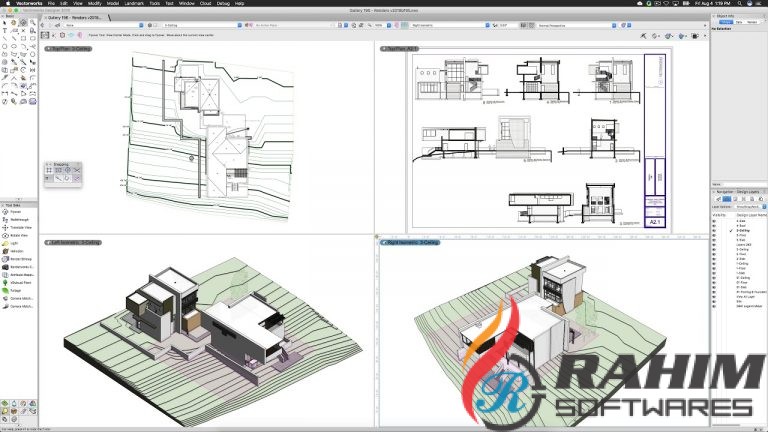Open Spotlight search in macOS menu bar
The image size is (768, 432).
pos(740,3)
